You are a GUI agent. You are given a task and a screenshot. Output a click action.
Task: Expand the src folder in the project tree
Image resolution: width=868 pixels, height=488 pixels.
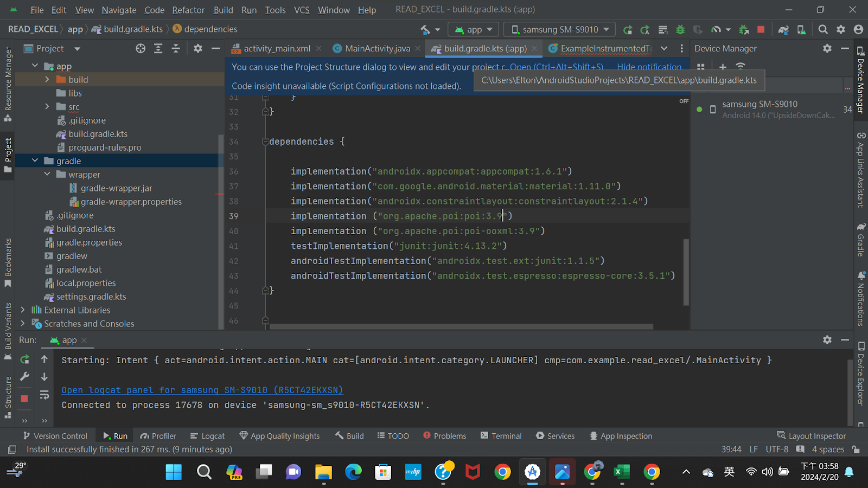click(x=47, y=107)
